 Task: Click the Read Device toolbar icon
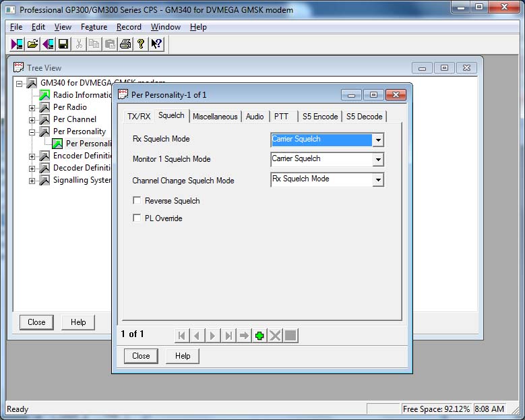click(x=17, y=44)
